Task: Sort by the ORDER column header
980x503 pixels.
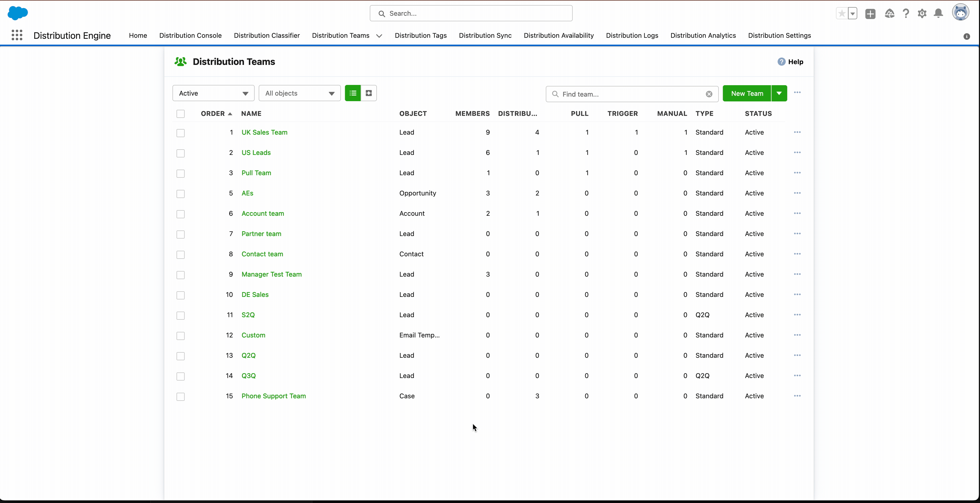Action: coord(217,114)
